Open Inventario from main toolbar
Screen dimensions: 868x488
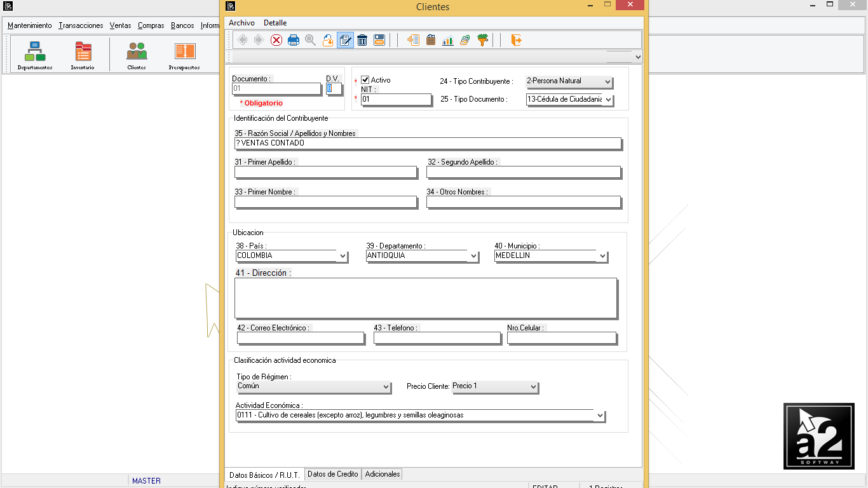83,55
